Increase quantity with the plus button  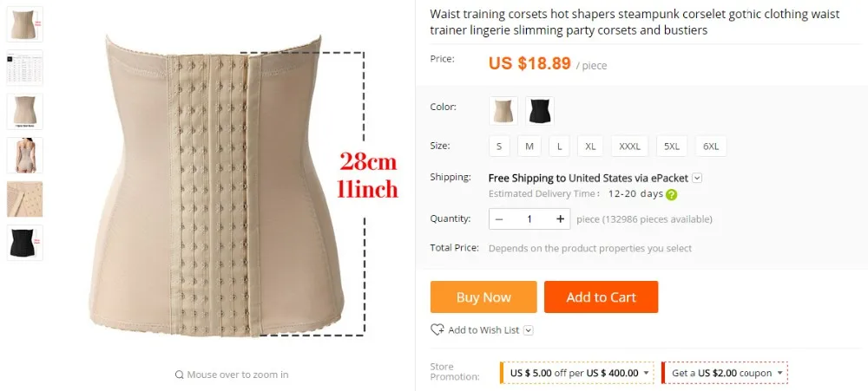(x=560, y=219)
